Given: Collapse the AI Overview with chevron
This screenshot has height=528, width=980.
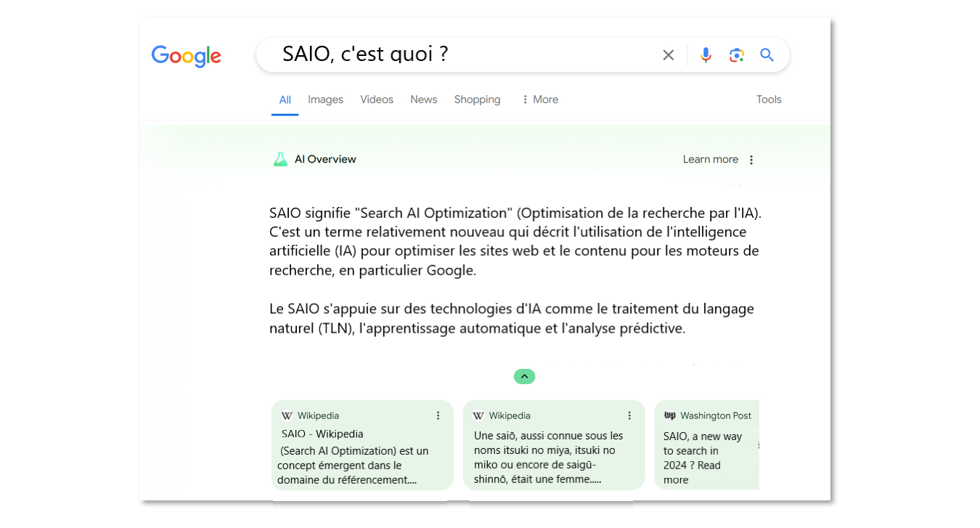Looking at the screenshot, I should [524, 376].
